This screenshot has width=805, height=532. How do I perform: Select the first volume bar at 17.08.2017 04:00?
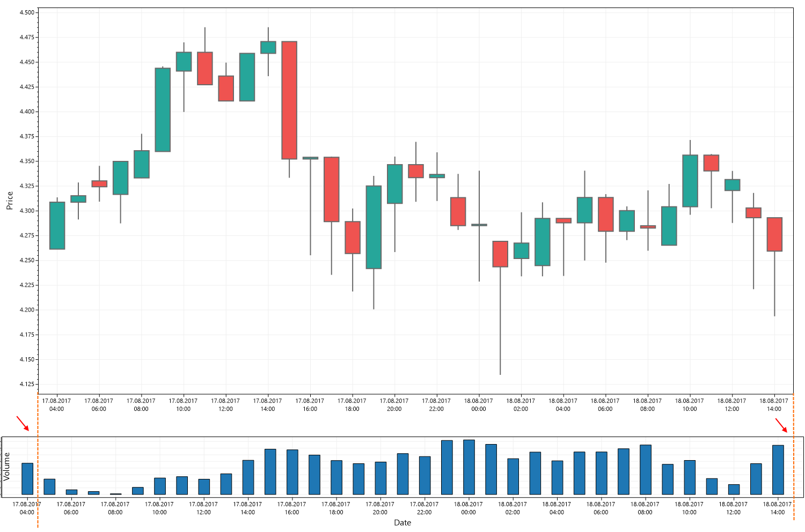pyautogui.click(x=27, y=479)
